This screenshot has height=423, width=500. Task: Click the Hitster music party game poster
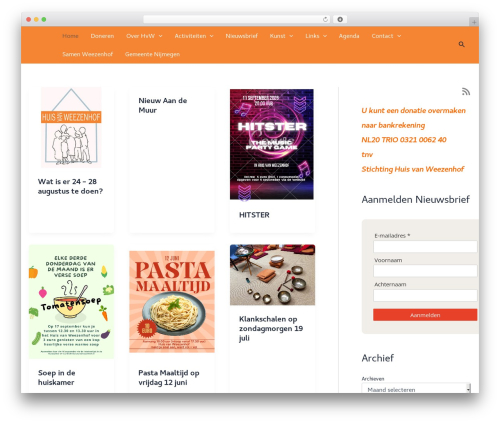point(272,144)
